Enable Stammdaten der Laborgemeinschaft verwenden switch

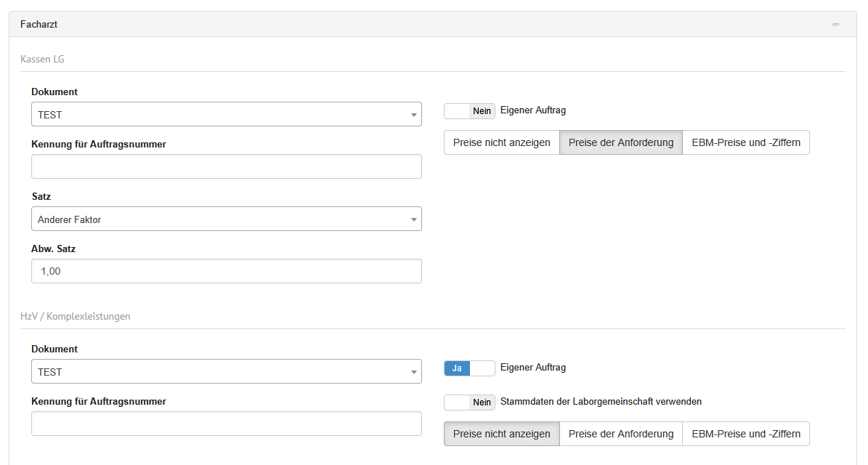[469, 402]
